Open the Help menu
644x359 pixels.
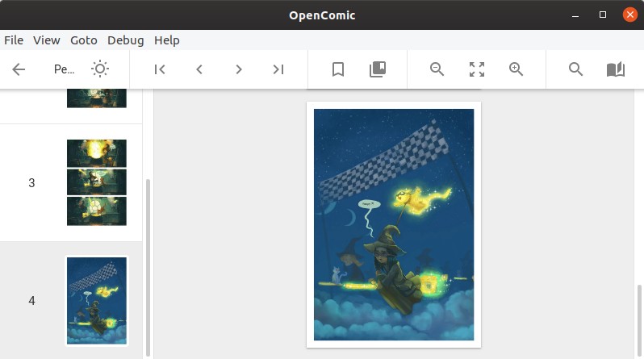[167, 40]
